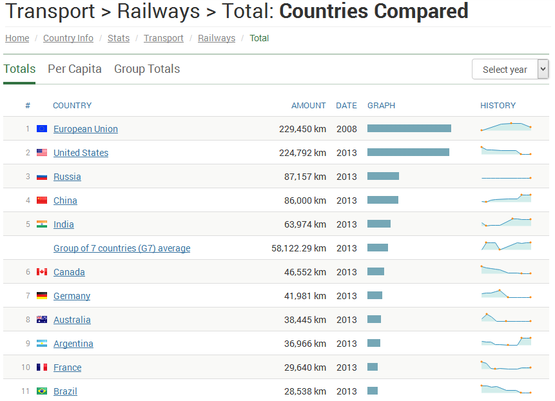Click the Germany flag icon

pyautogui.click(x=42, y=296)
